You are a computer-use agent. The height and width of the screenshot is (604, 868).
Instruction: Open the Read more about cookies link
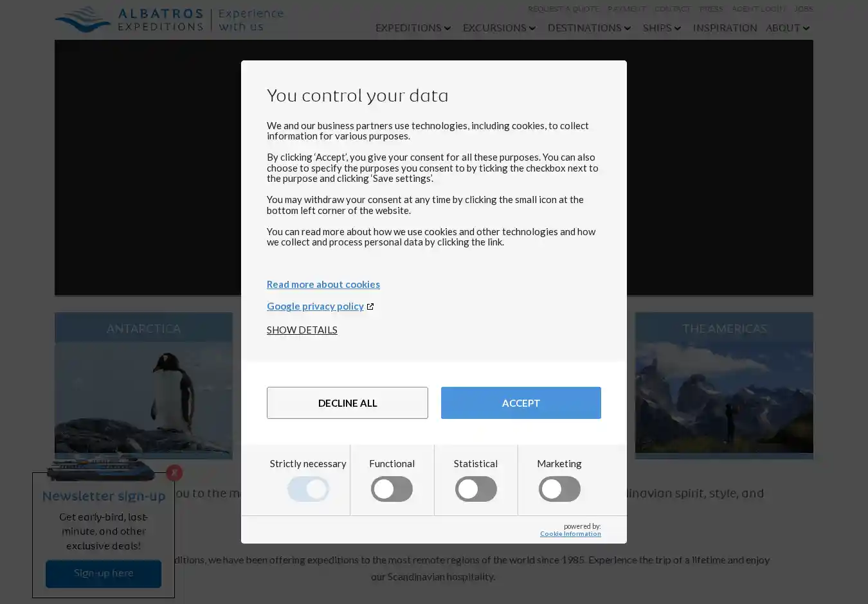click(x=323, y=284)
